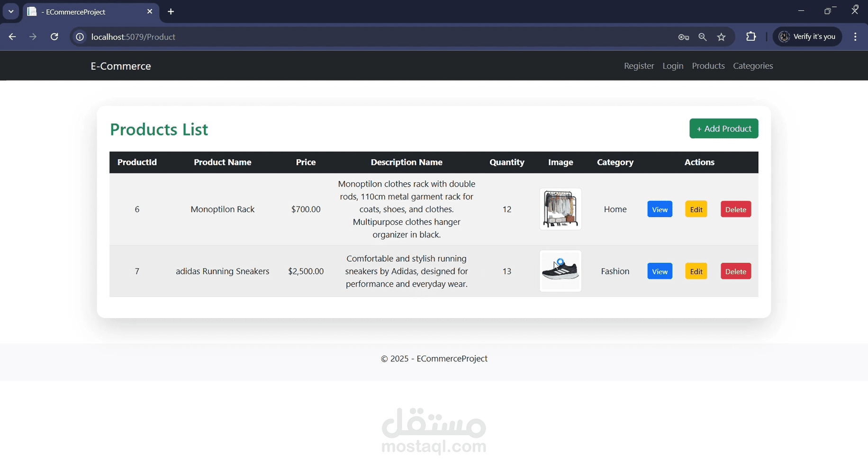Navigate forward with the browser forward arrow
This screenshot has width=868, height=465.
pos(33,36)
